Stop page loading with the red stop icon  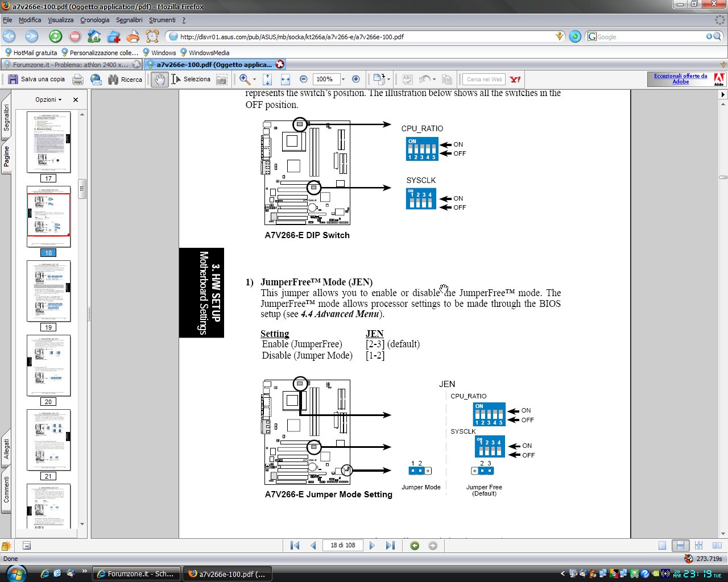[x=75, y=36]
